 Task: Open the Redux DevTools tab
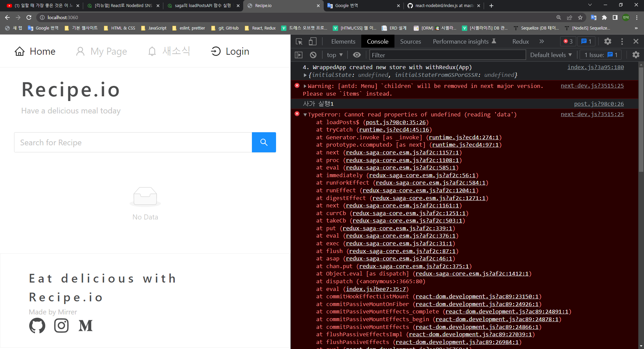521,41
